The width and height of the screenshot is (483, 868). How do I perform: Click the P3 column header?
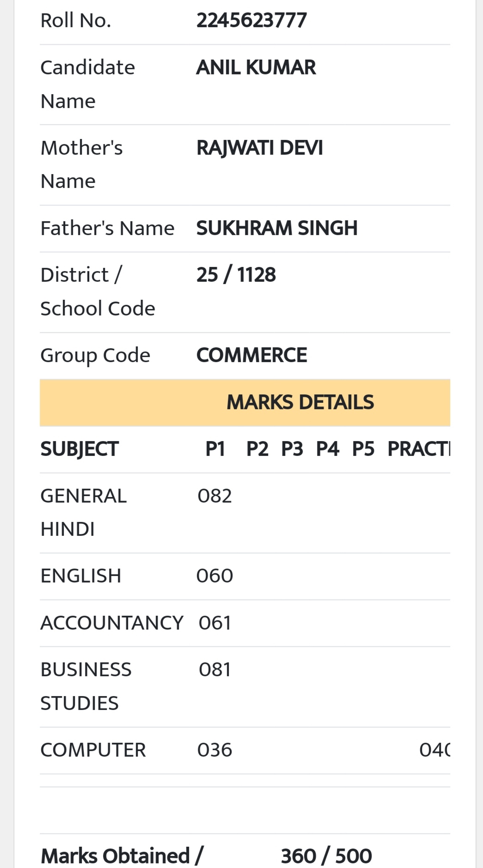click(x=292, y=449)
